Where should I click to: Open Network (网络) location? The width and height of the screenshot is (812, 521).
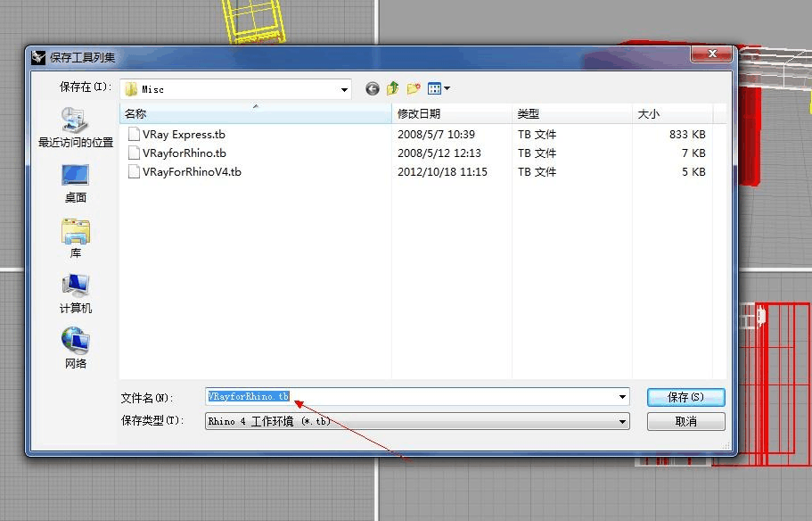coord(76,349)
